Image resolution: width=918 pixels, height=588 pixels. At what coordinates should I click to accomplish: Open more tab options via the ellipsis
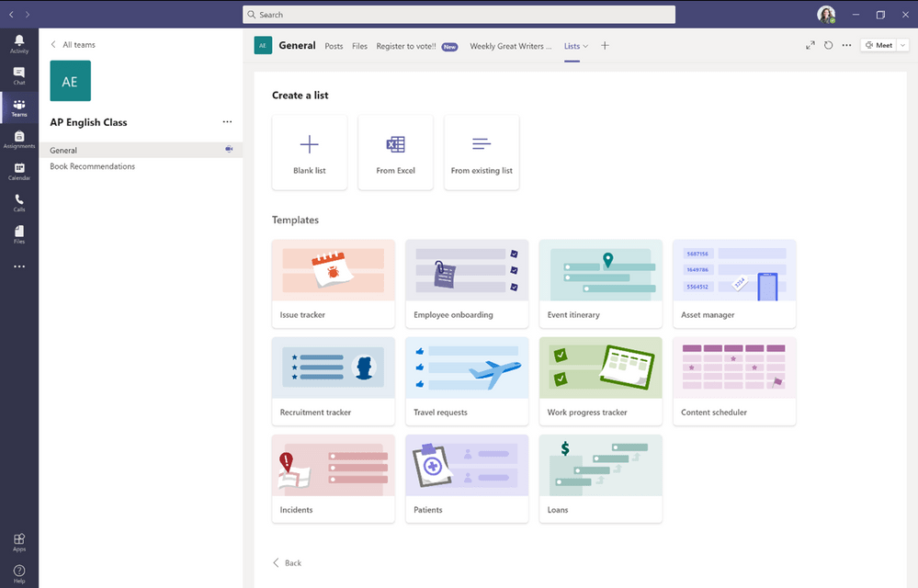click(x=846, y=45)
